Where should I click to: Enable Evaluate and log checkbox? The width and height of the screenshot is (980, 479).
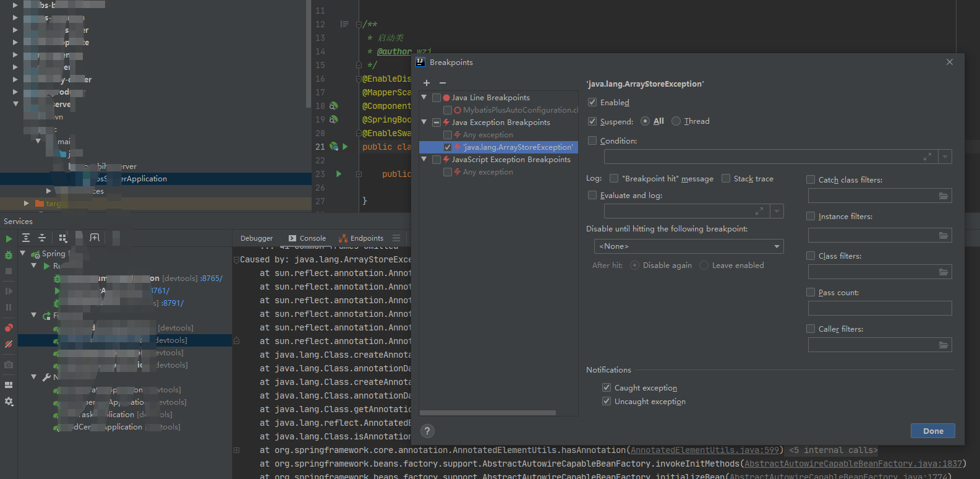(592, 195)
